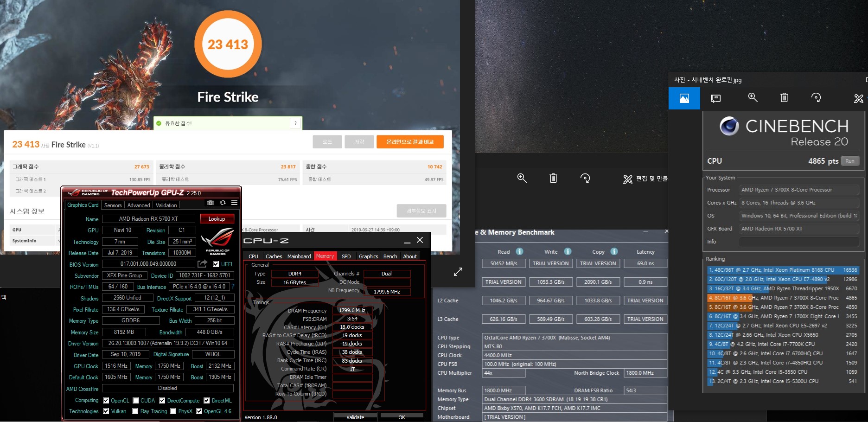The width and height of the screenshot is (868, 422).
Task: Toggle the DirectML checkbox
Action: pos(207,401)
